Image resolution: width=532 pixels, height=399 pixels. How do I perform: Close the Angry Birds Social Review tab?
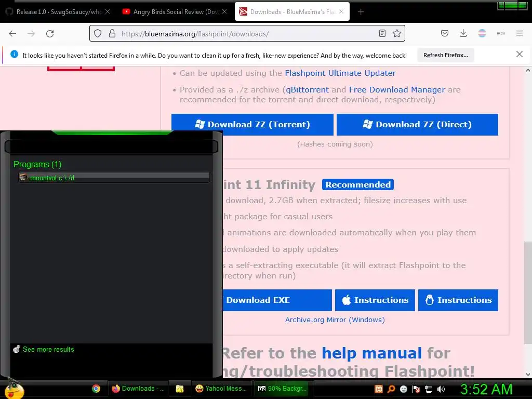224,11
